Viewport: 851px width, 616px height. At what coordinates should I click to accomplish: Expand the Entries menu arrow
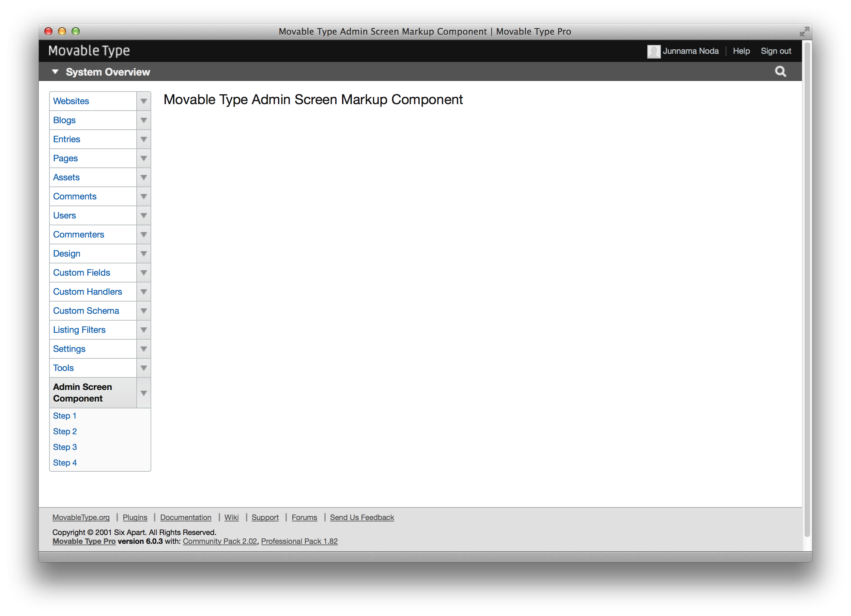tap(143, 140)
